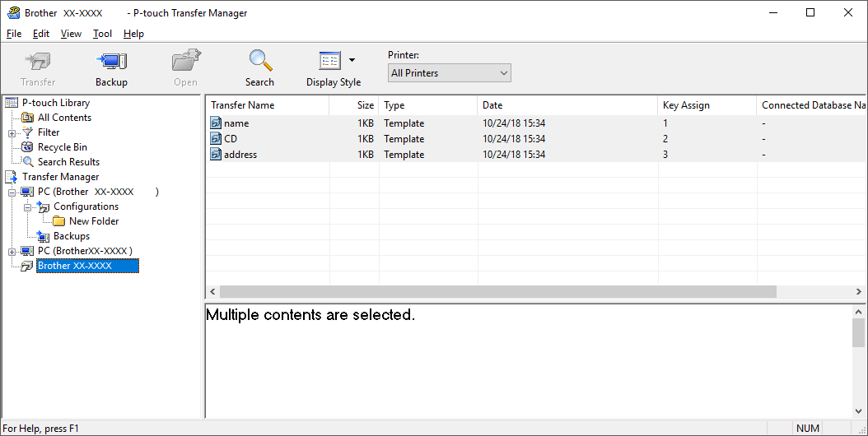Viewport: 868px width, 436px height.
Task: Open Display Style dropdown arrow
Action: [352, 60]
